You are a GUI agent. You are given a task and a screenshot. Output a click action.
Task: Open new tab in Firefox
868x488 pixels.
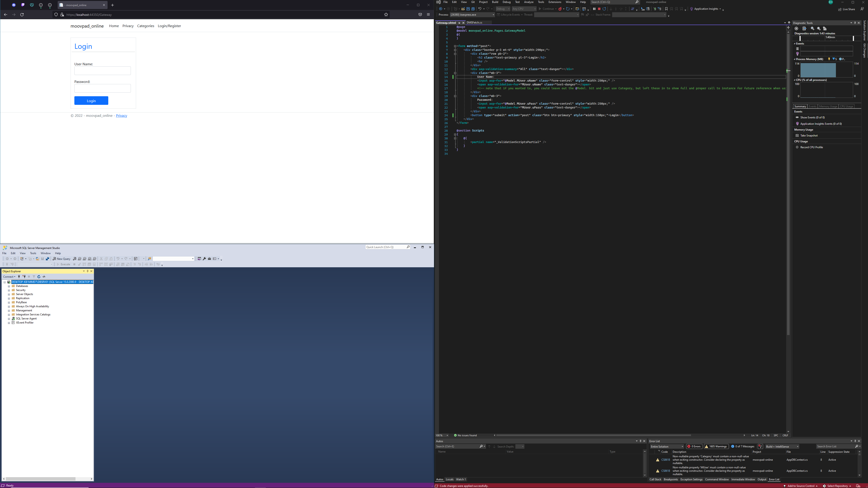click(113, 5)
